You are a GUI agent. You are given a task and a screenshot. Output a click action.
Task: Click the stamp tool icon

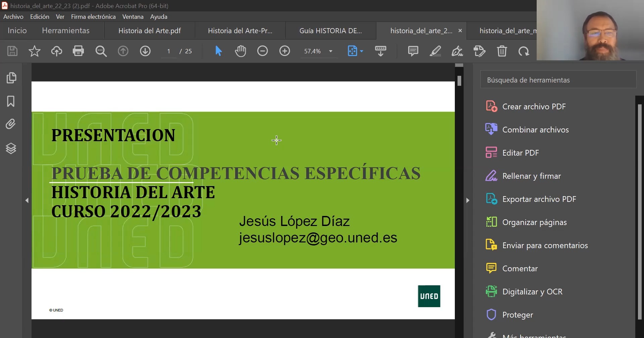pos(479,51)
